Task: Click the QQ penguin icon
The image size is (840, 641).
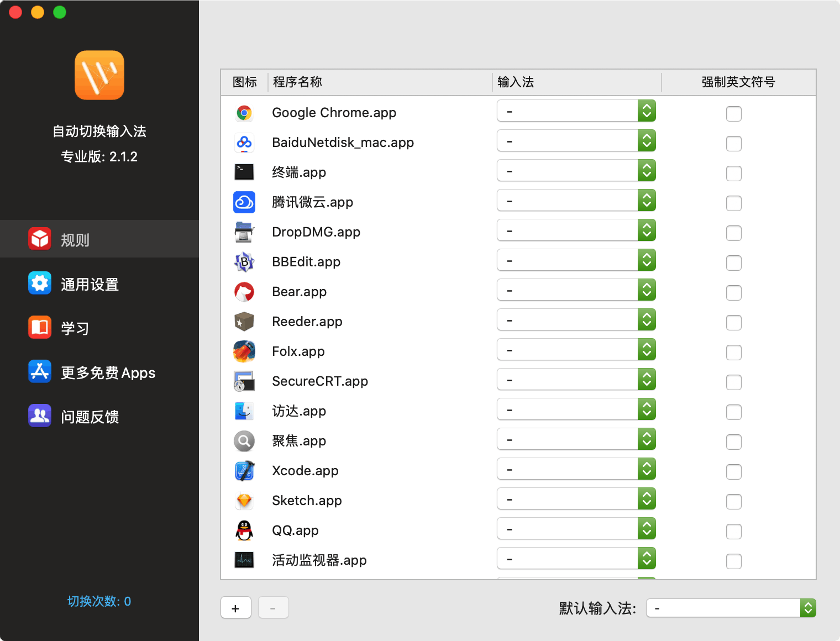Action: pyautogui.click(x=244, y=530)
